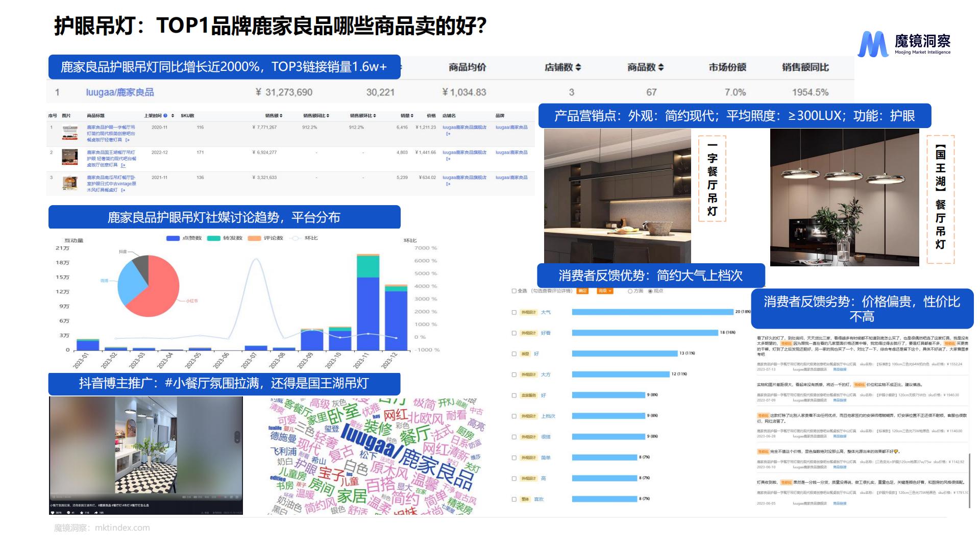Open luugaa/鹿家良品 brand link in ranking row
Viewport: 980px width, 551px height.
[120, 92]
